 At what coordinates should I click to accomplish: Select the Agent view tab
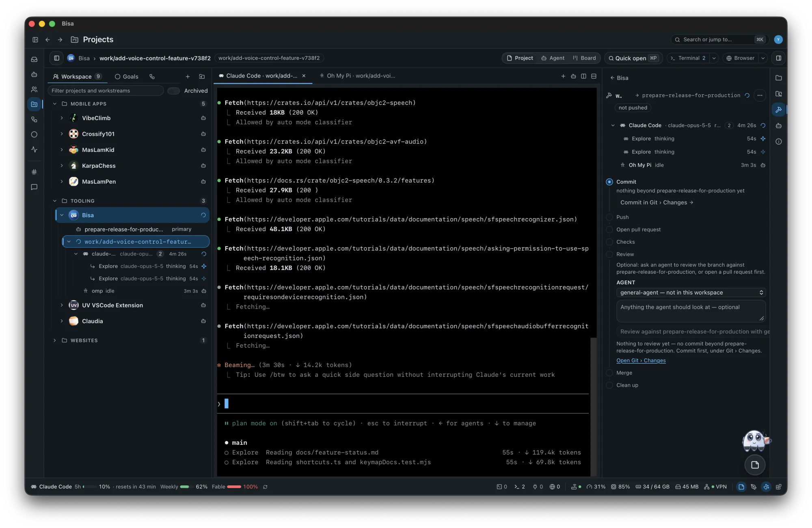click(553, 58)
